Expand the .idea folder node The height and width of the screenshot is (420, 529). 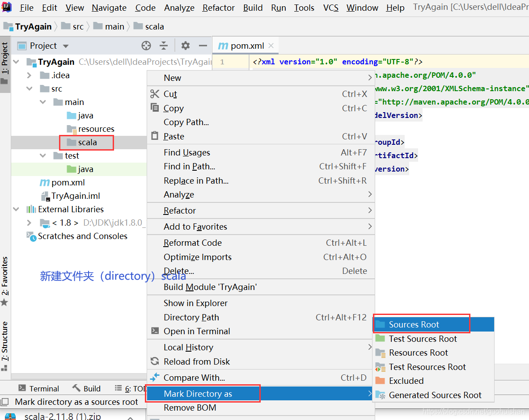point(30,75)
